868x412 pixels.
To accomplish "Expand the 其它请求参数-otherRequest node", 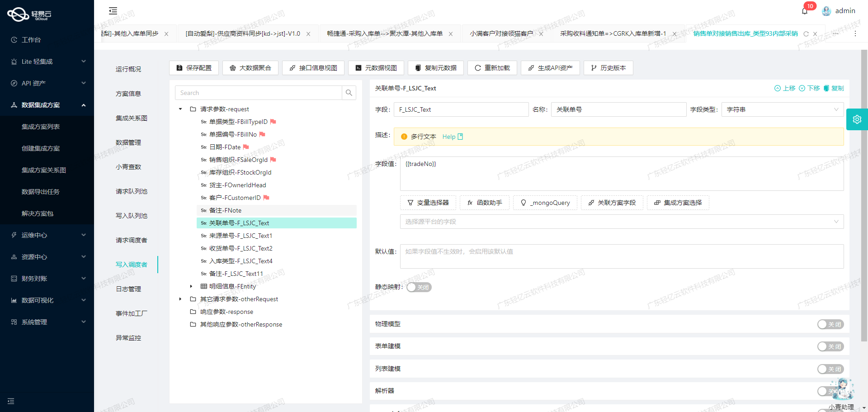I will point(180,299).
